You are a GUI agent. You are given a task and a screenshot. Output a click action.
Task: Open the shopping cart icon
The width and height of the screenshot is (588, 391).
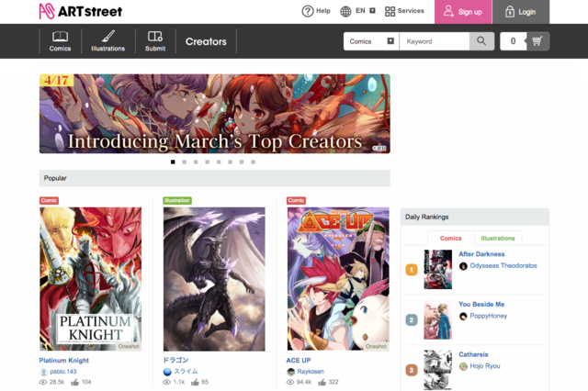click(x=537, y=41)
